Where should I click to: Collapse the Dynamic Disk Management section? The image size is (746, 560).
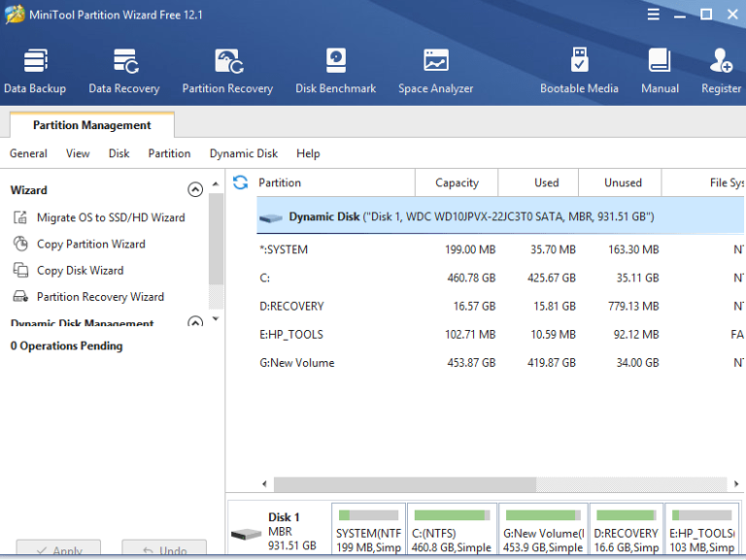pos(195,322)
